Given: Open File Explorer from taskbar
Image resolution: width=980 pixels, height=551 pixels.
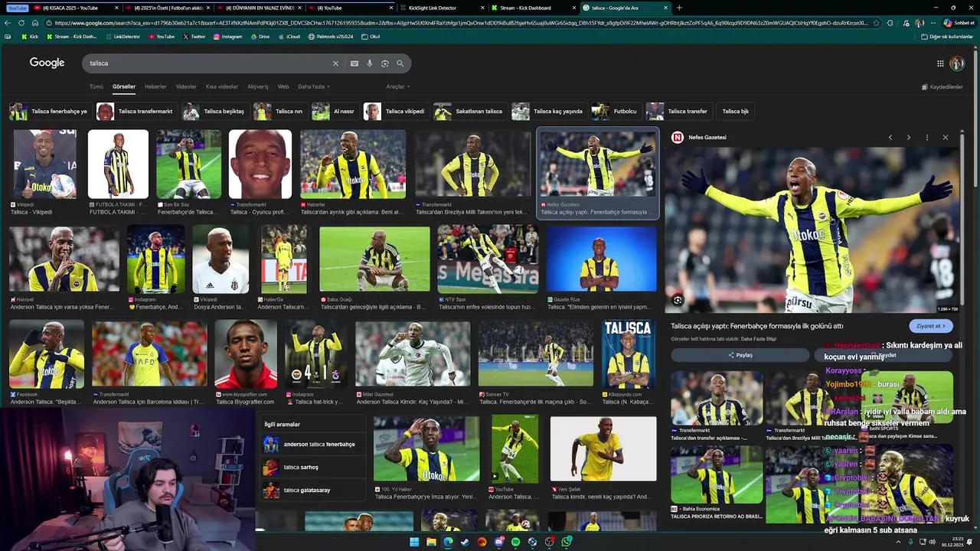Looking at the screenshot, I should click(x=431, y=542).
